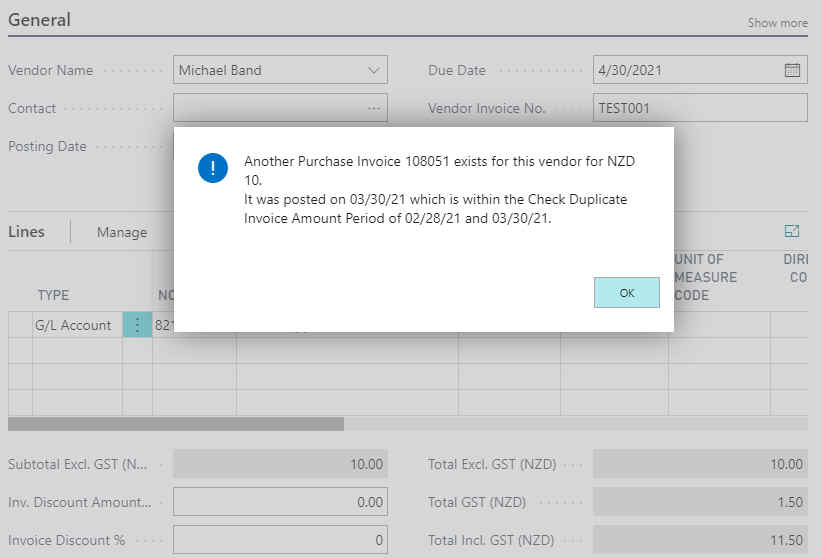This screenshot has width=822, height=558.
Task: Click the horizontal scrollbar in Lines grid
Action: point(176,424)
